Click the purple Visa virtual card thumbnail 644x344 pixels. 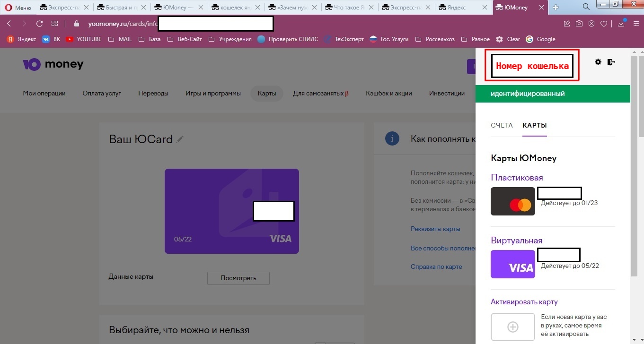pos(512,264)
